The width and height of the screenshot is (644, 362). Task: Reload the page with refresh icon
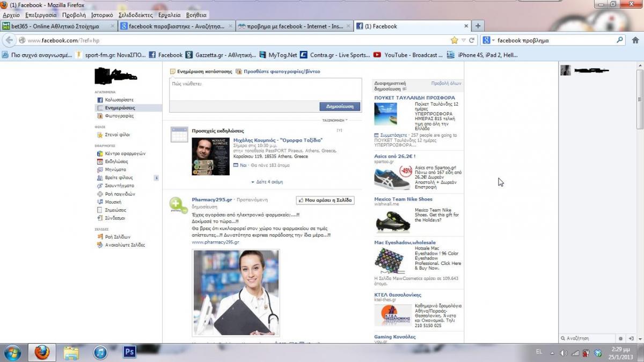click(x=472, y=40)
